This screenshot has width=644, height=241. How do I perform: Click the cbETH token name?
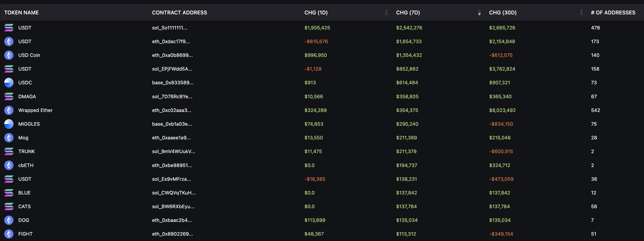point(26,165)
